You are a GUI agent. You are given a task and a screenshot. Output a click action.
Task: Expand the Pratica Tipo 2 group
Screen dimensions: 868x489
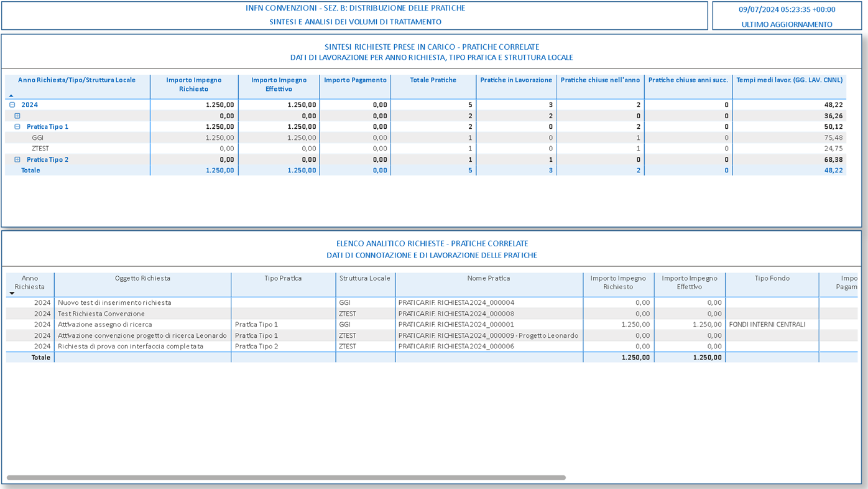17,160
